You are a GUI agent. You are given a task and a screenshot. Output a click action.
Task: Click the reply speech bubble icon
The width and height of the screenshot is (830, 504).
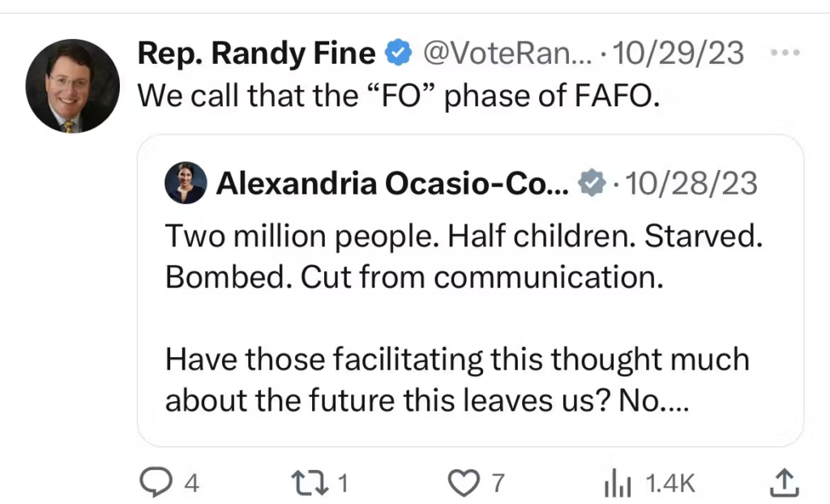153,483
